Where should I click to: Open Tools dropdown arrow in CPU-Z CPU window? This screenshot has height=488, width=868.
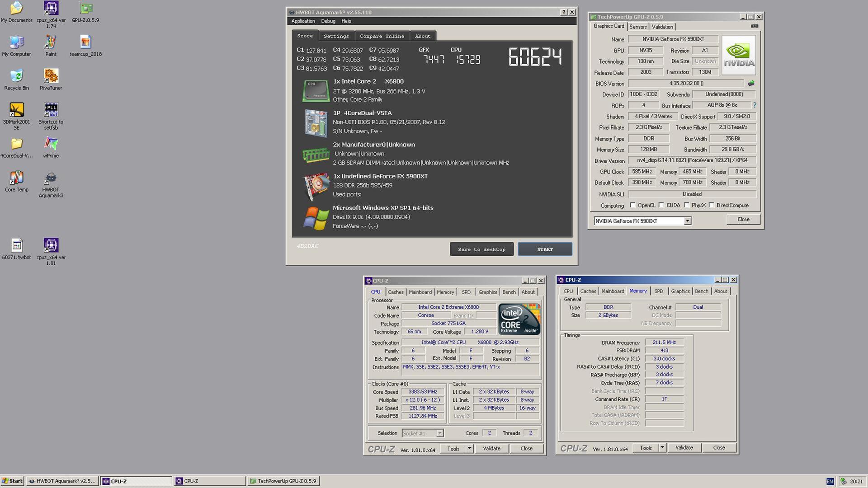(x=469, y=448)
